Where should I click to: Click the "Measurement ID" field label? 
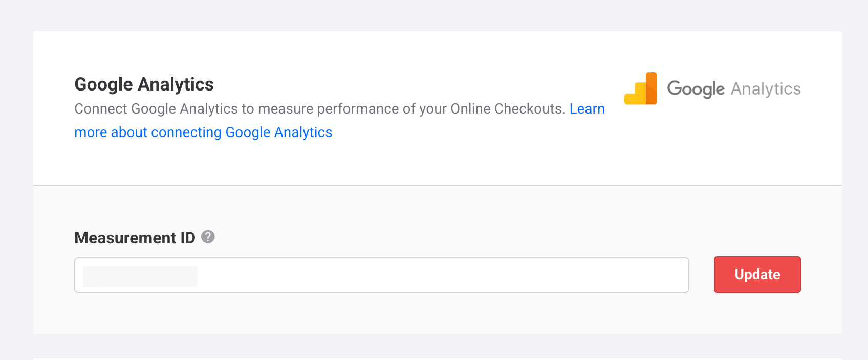[x=135, y=238]
